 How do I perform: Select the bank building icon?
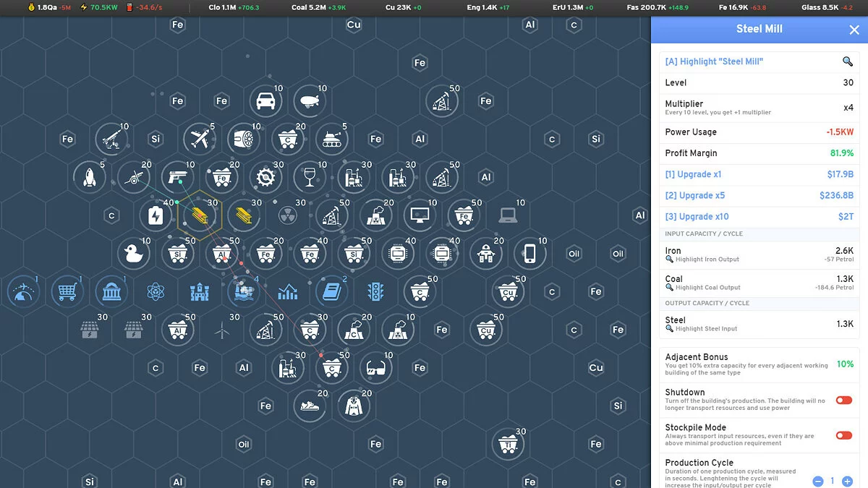click(111, 291)
